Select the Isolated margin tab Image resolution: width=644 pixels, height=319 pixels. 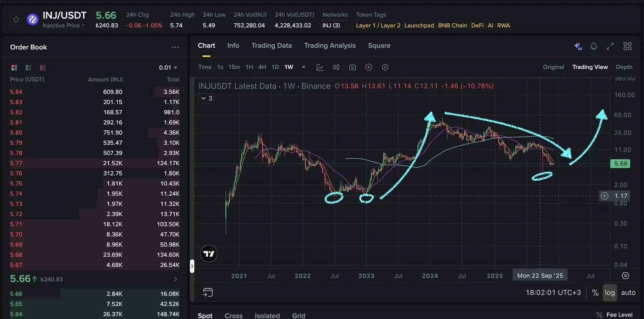(x=267, y=316)
